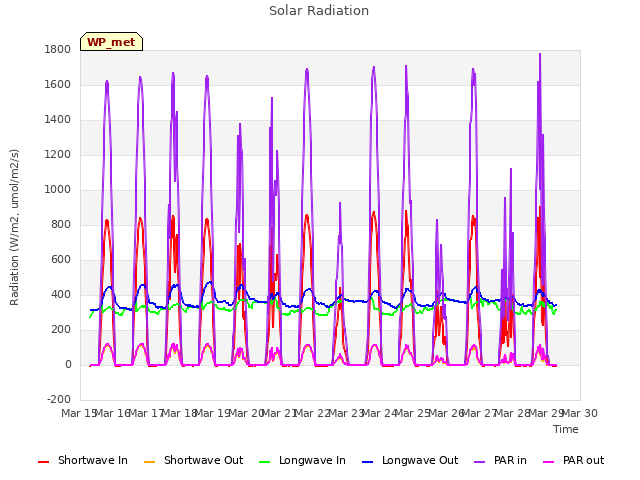Screen dimensions: 640x480
Task: Click the Mar 18 x-axis label
Action: (x=179, y=413)
